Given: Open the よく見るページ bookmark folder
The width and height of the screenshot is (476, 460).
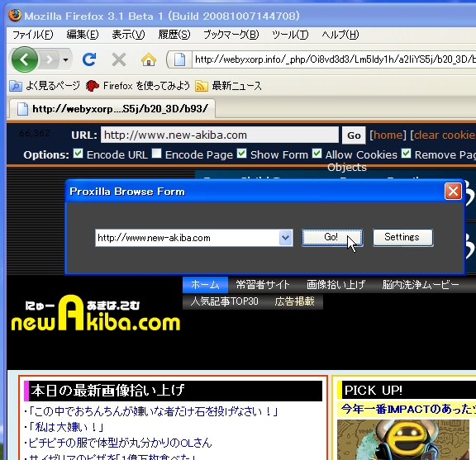Looking at the screenshot, I should [45, 86].
